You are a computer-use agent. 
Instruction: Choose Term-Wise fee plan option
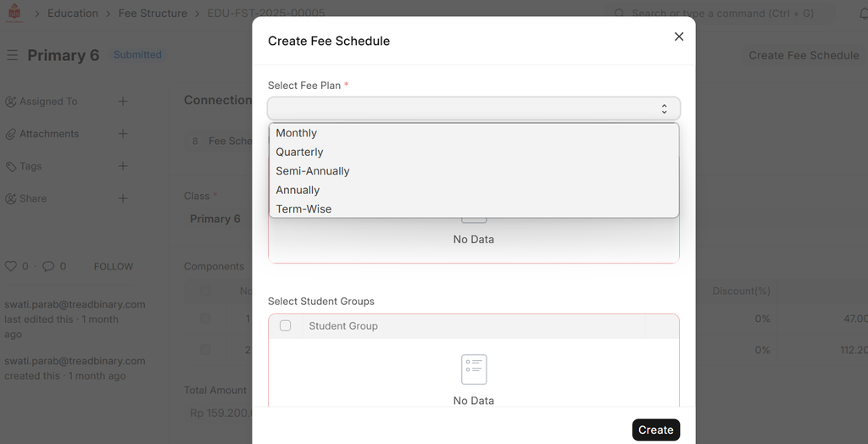(x=303, y=208)
